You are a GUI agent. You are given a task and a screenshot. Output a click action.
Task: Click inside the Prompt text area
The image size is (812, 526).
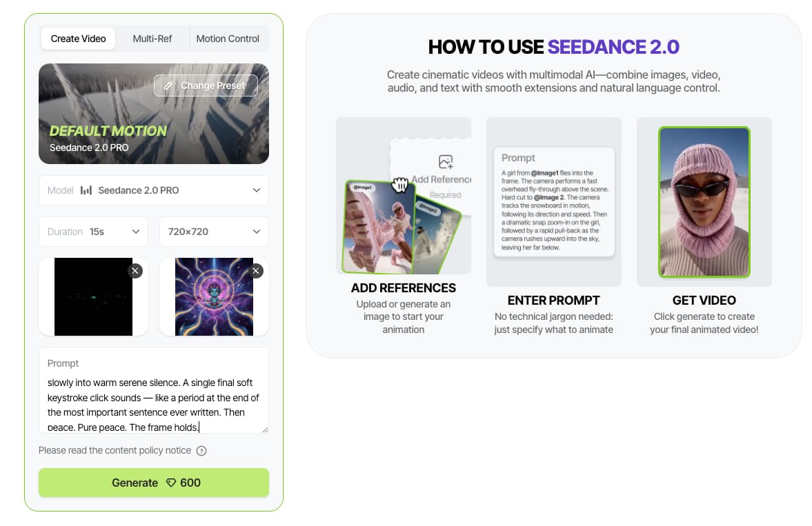click(153, 404)
